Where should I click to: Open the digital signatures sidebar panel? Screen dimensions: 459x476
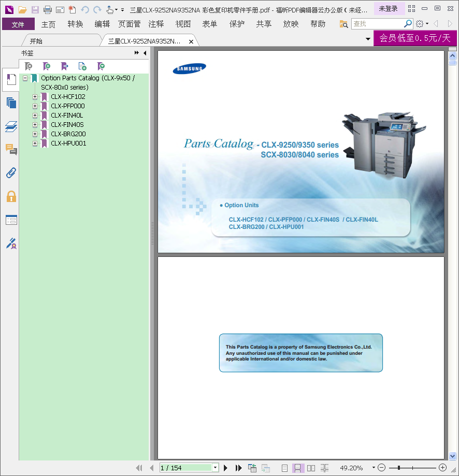click(x=11, y=243)
